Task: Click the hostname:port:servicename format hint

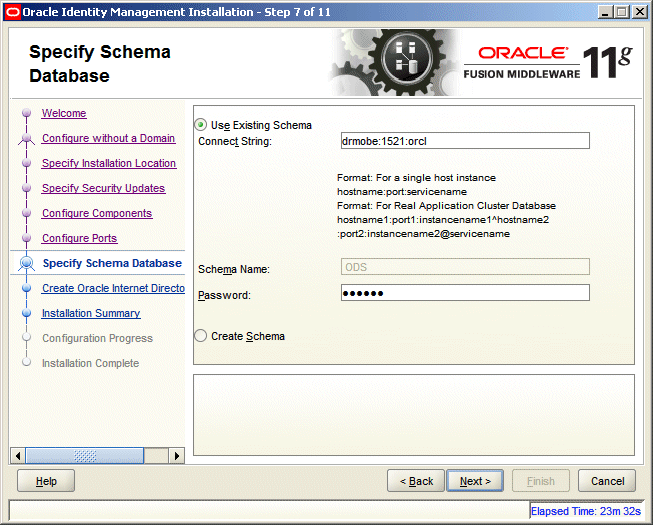Action: (x=402, y=192)
